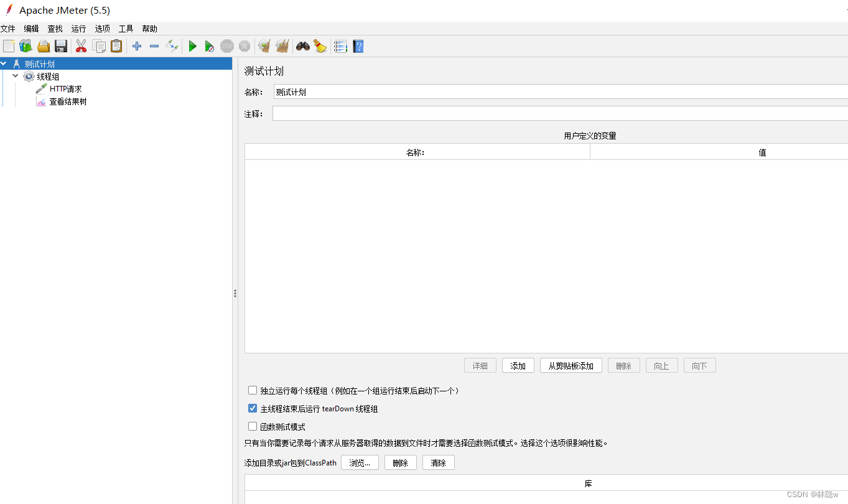848x504 pixels.
Task: Click the thread group gear icon
Action: [x=29, y=77]
